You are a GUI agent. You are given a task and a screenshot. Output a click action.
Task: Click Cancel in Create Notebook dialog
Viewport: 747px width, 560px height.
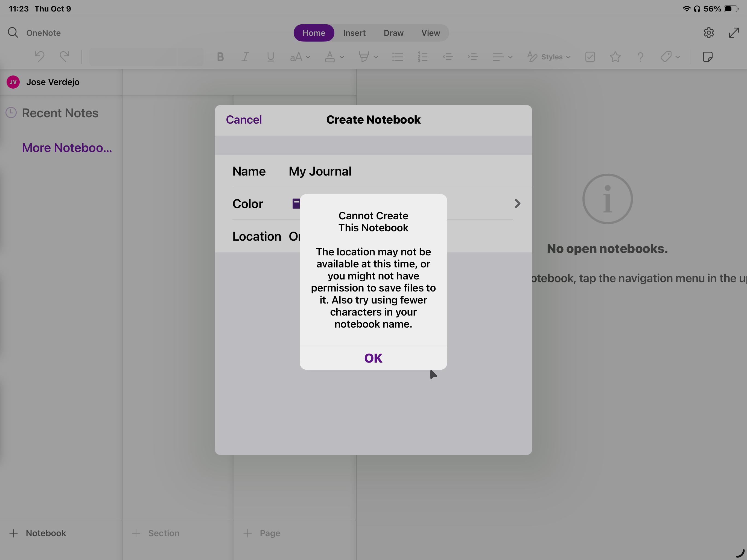pos(243,119)
